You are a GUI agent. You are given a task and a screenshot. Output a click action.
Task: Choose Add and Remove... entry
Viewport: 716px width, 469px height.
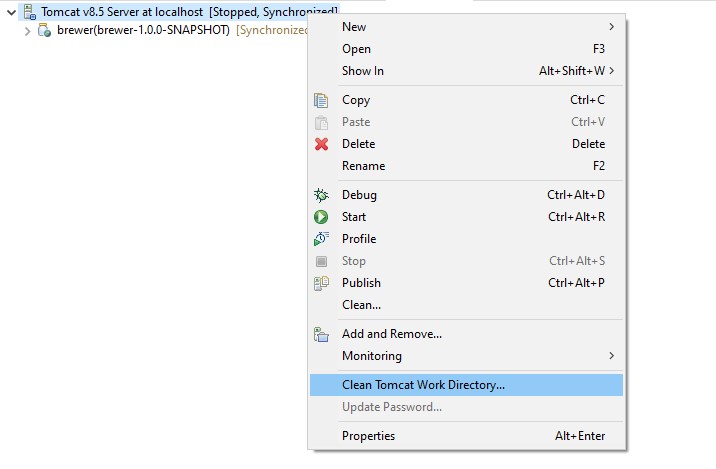click(466, 334)
